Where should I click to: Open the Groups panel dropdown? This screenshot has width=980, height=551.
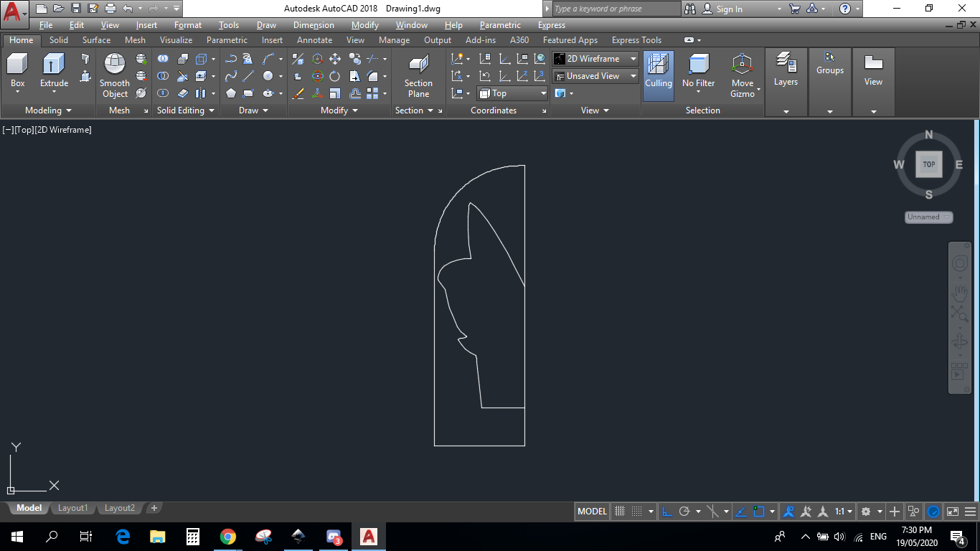[x=830, y=111]
